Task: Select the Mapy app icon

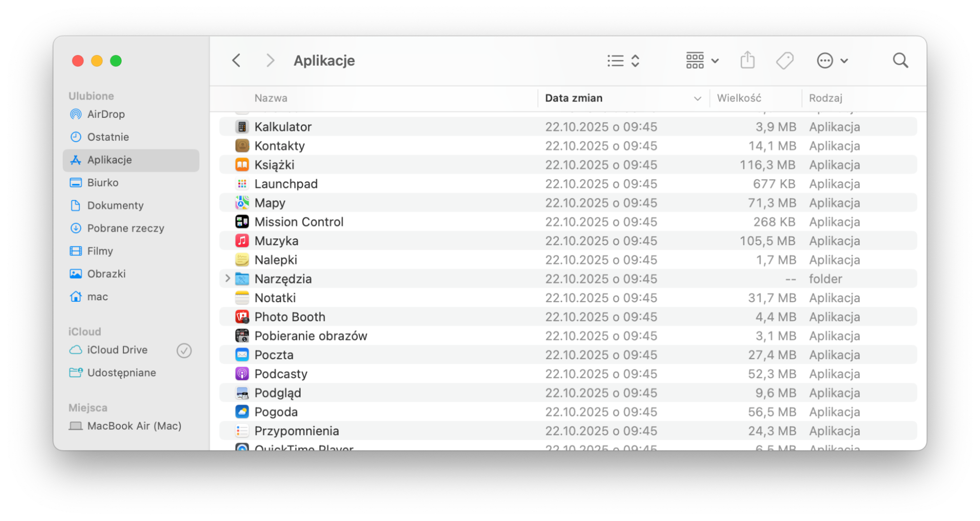Action: point(242,203)
